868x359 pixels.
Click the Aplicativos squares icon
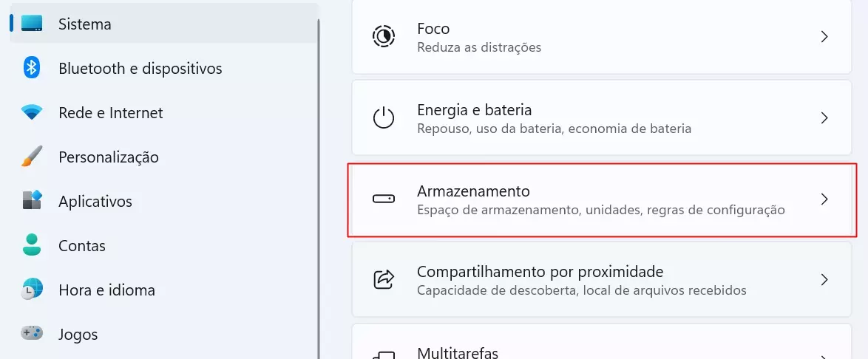coord(32,201)
